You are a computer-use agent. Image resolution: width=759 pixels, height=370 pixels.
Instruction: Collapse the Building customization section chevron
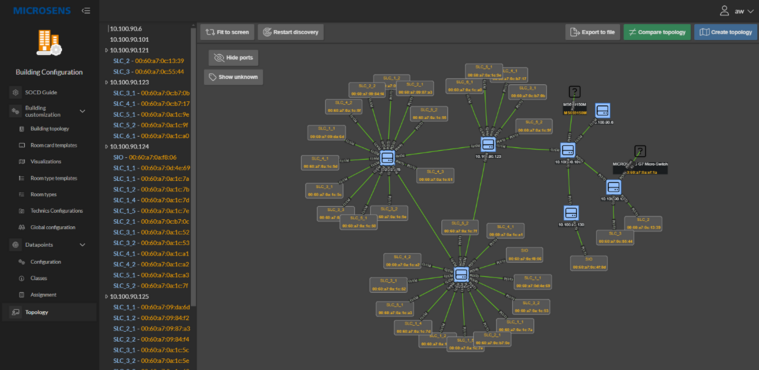click(82, 111)
